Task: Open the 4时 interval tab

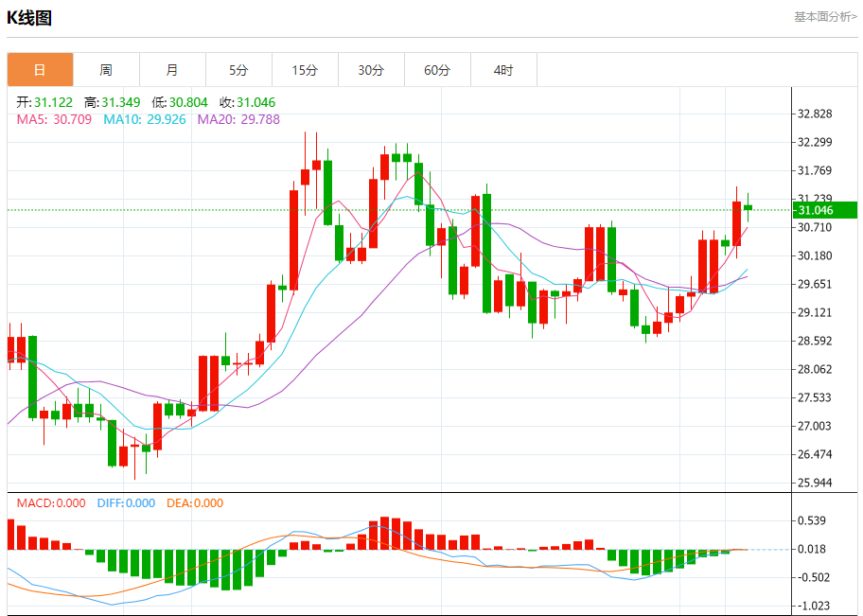Action: 503,70
